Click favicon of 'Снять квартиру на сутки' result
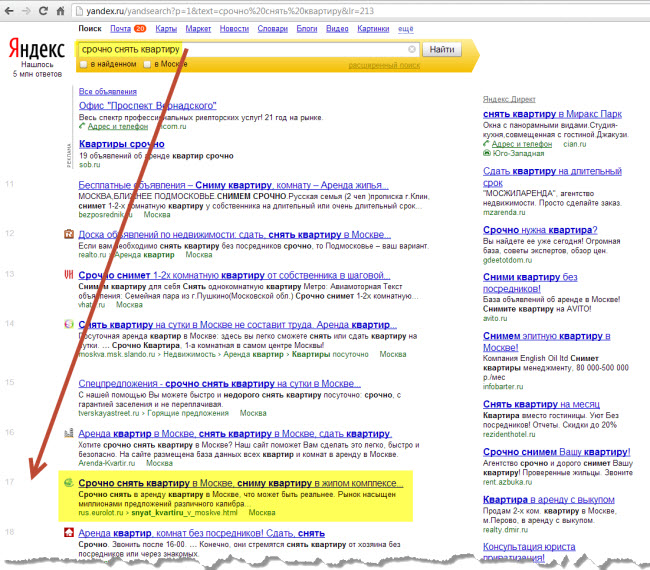Viewport: 650px width, 570px height. point(69,324)
